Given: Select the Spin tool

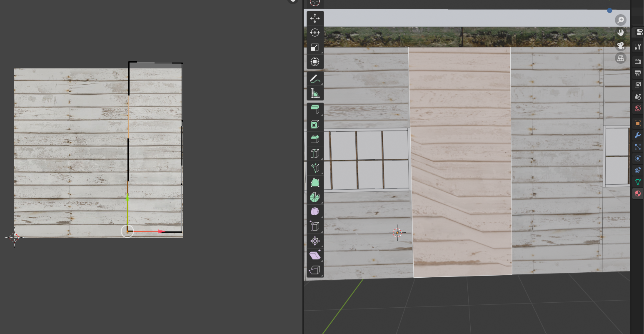Looking at the screenshot, I should coord(315,197).
